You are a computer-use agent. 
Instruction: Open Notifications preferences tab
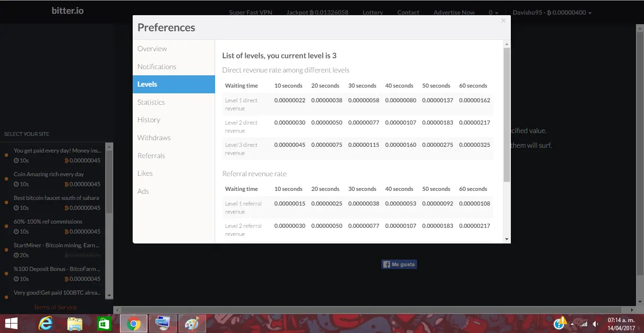157,67
